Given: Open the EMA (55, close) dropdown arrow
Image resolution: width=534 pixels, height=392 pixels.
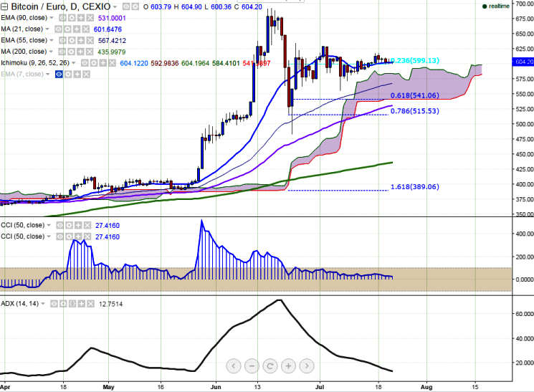Looking at the screenshot, I should click(x=52, y=40).
